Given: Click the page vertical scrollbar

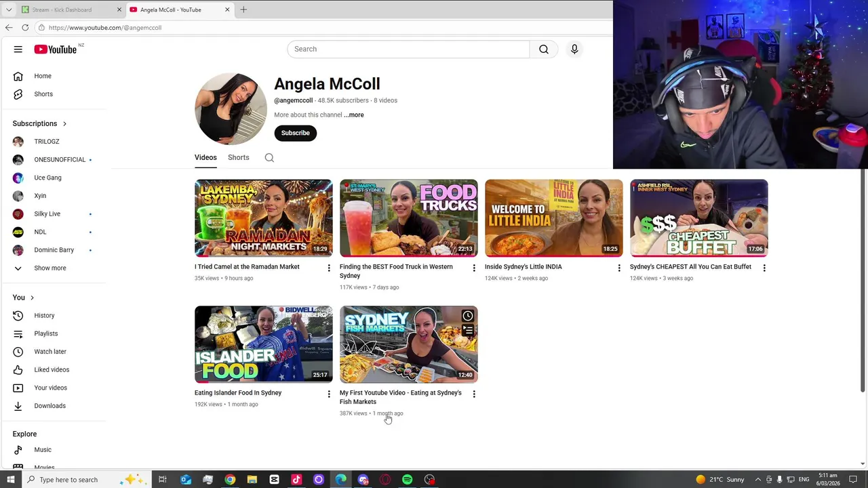Looking at the screenshot, I should tap(863, 281).
